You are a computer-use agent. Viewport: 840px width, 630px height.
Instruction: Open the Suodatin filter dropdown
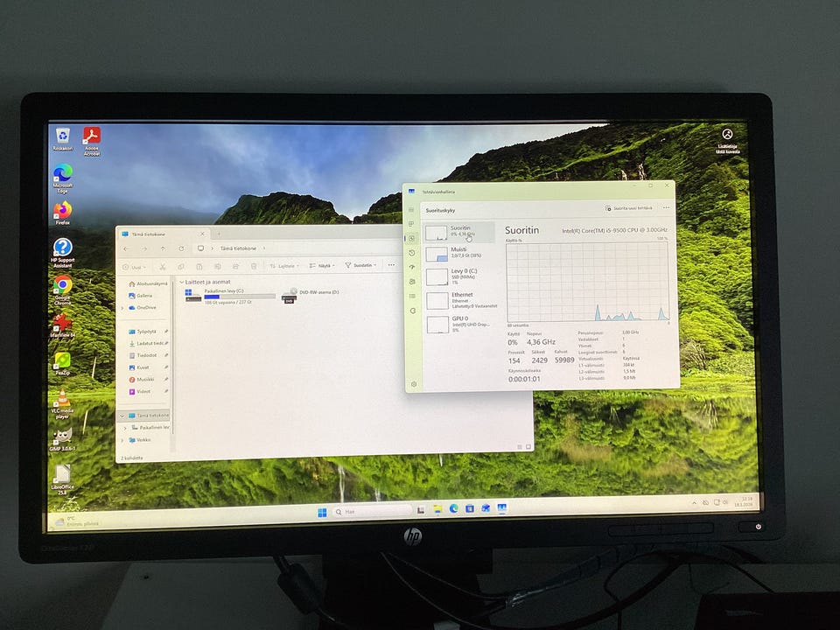coord(360,265)
